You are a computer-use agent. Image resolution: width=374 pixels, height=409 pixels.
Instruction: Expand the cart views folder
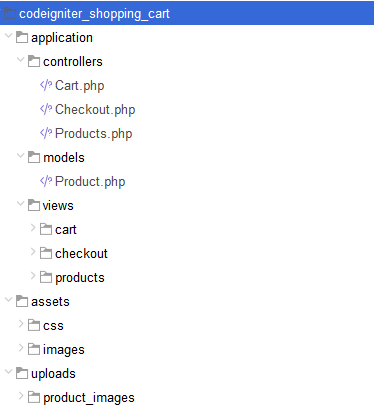click(33, 228)
